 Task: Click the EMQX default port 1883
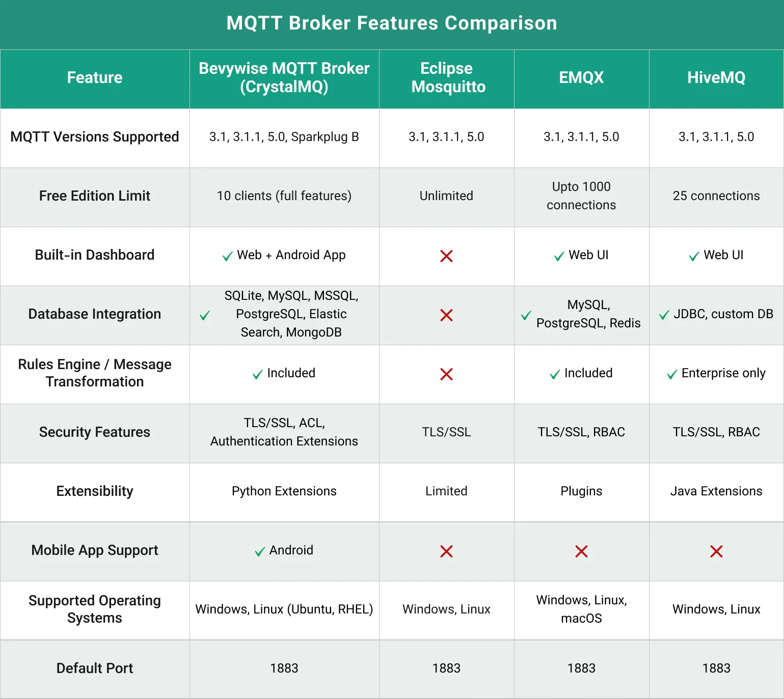(x=581, y=668)
